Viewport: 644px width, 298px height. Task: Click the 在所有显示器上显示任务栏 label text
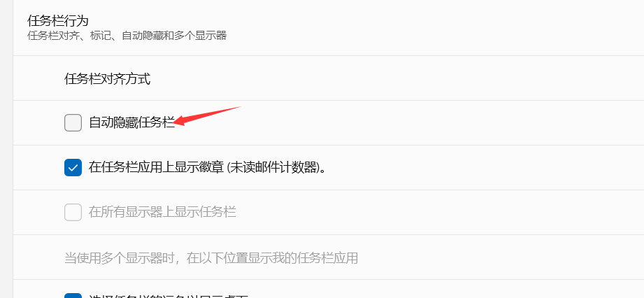point(162,212)
